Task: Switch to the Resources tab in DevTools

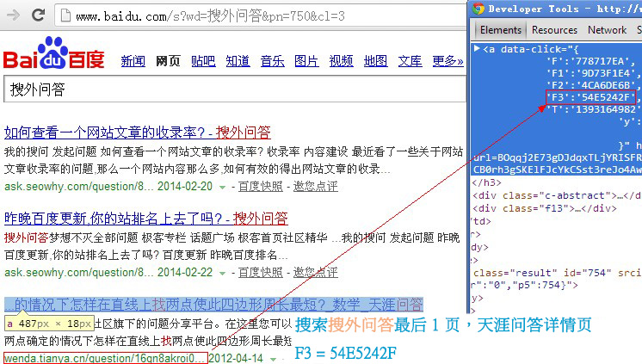Action: [554, 30]
